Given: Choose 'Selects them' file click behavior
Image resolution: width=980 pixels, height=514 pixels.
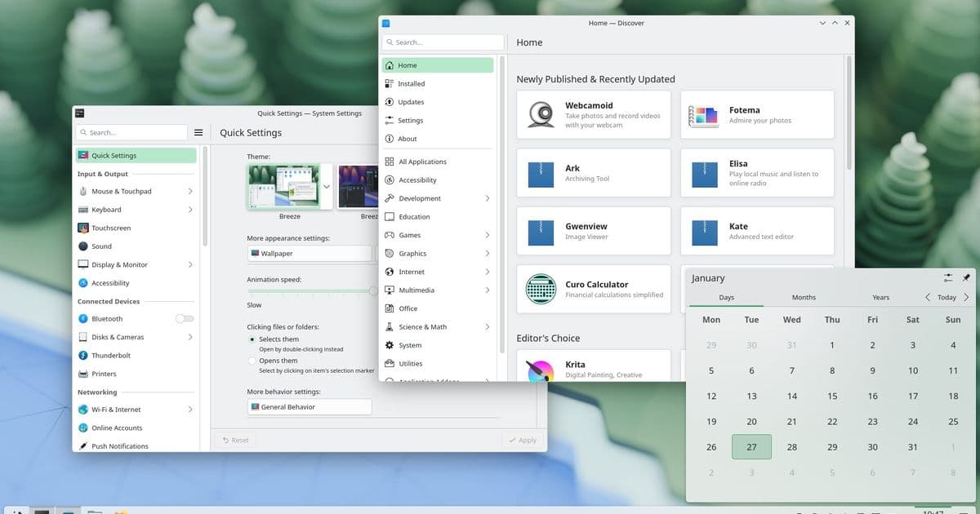Looking at the screenshot, I should click(x=250, y=339).
